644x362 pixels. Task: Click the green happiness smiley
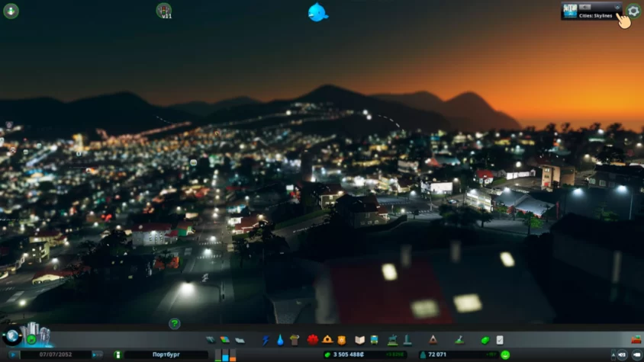pos(505,354)
